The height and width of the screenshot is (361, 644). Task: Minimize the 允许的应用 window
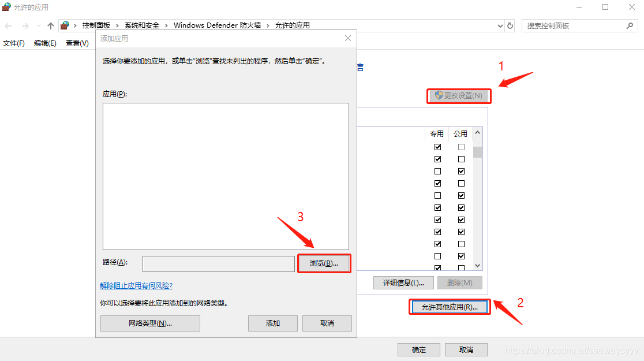pos(579,7)
